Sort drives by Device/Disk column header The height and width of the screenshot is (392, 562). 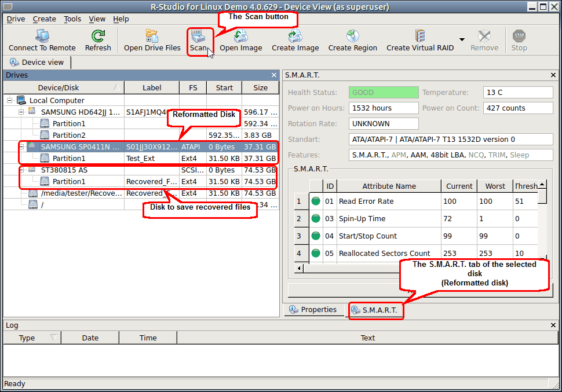[x=64, y=87]
